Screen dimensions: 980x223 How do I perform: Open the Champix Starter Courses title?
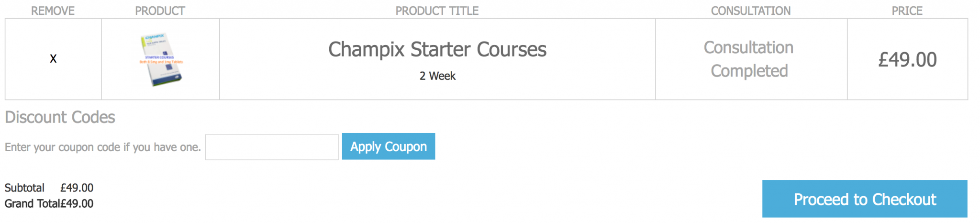click(x=437, y=50)
